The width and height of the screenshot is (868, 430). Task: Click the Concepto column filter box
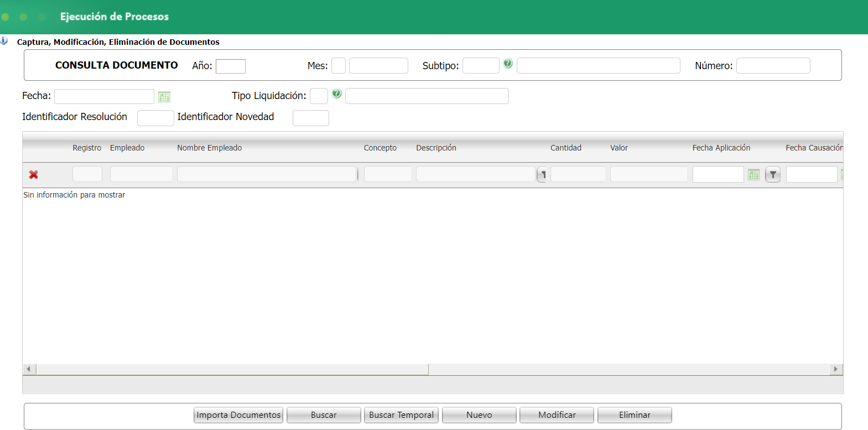(388, 174)
